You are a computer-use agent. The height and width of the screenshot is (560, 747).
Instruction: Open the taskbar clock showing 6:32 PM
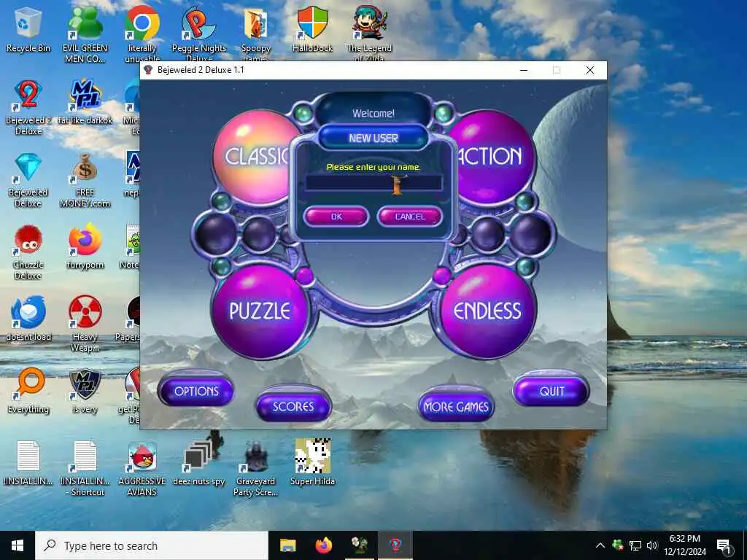click(x=684, y=545)
